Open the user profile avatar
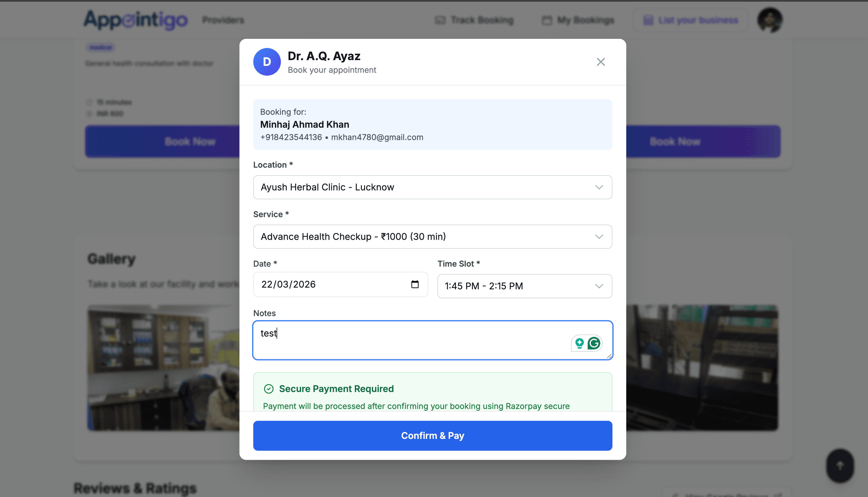868x497 pixels. (770, 20)
